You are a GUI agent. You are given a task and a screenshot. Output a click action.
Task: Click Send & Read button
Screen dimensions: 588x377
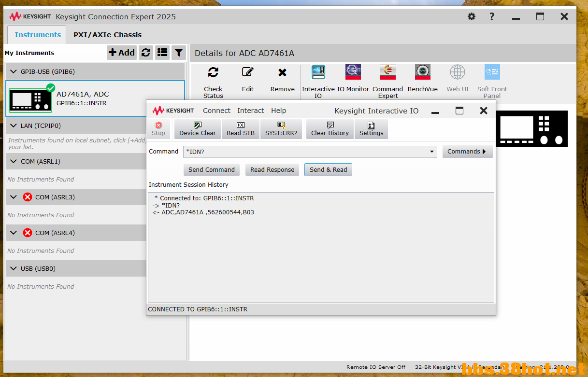(328, 170)
